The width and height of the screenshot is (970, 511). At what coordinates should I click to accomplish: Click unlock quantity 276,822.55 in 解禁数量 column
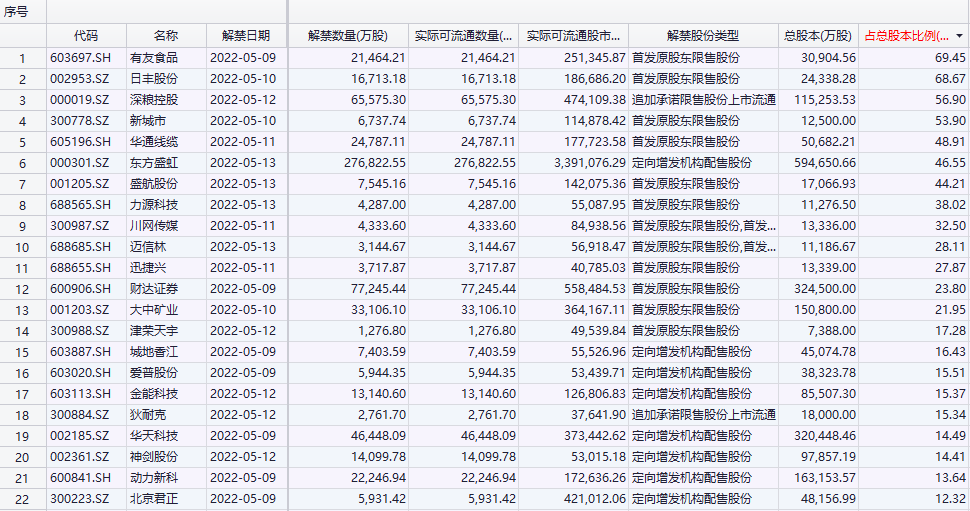375,163
